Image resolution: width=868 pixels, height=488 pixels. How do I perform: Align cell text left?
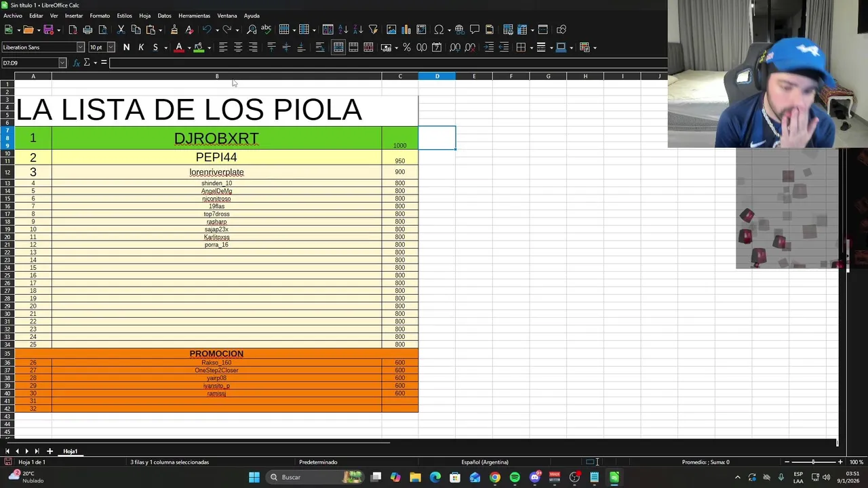222,47
